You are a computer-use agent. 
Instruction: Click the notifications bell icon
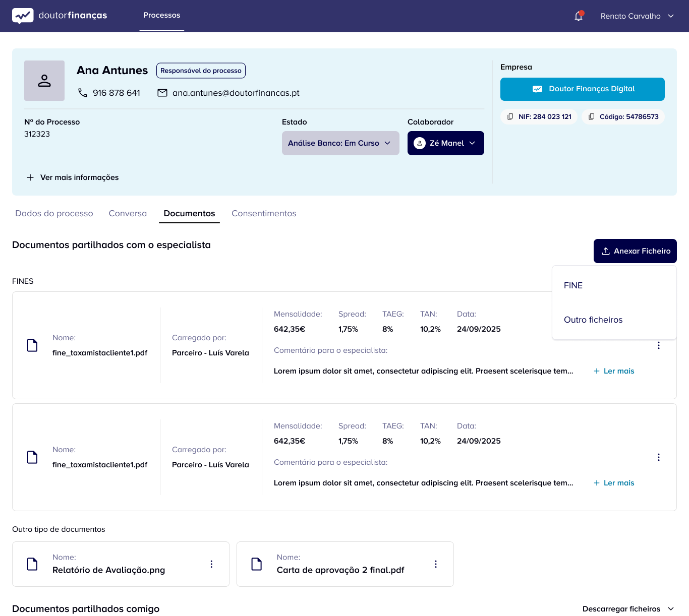click(x=579, y=16)
